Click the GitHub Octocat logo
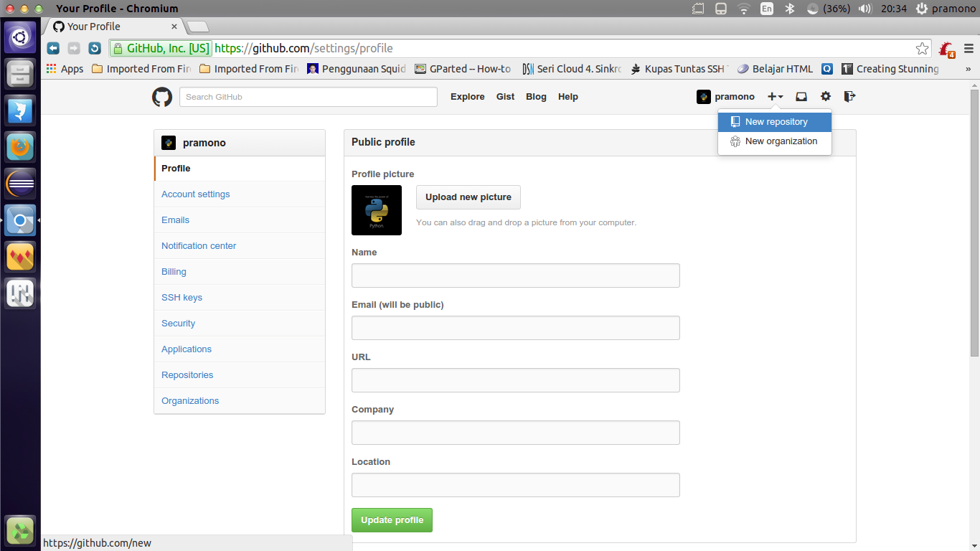980x551 pixels. coord(162,97)
